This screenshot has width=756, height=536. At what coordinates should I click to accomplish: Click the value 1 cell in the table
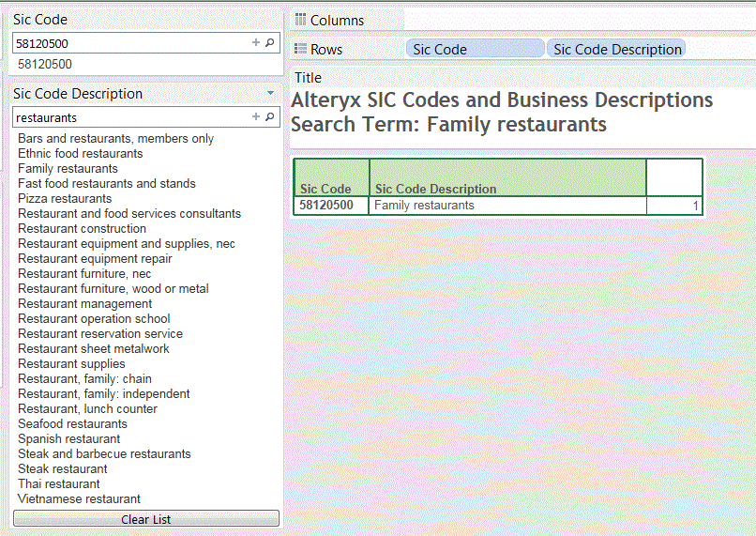674,206
